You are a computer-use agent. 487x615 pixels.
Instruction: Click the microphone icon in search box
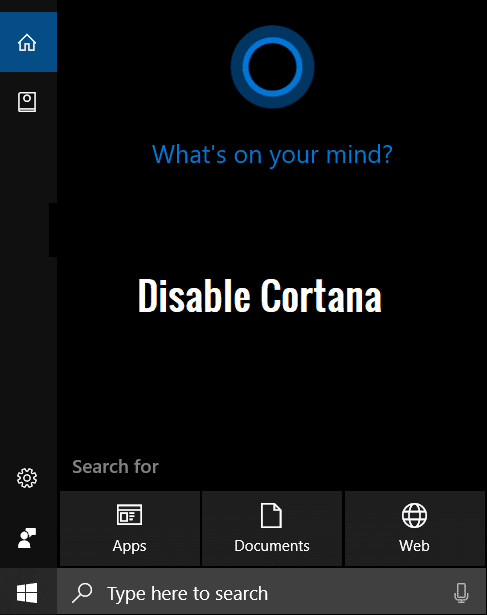coord(461,593)
